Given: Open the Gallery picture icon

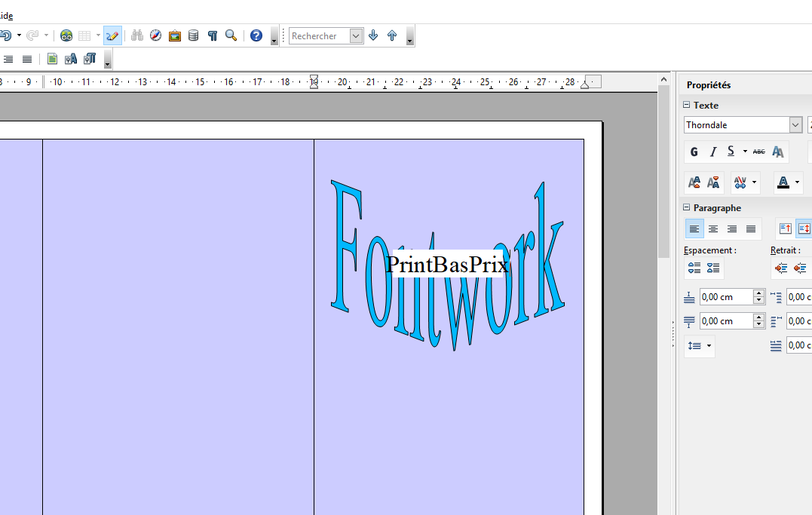Looking at the screenshot, I should click(174, 35).
